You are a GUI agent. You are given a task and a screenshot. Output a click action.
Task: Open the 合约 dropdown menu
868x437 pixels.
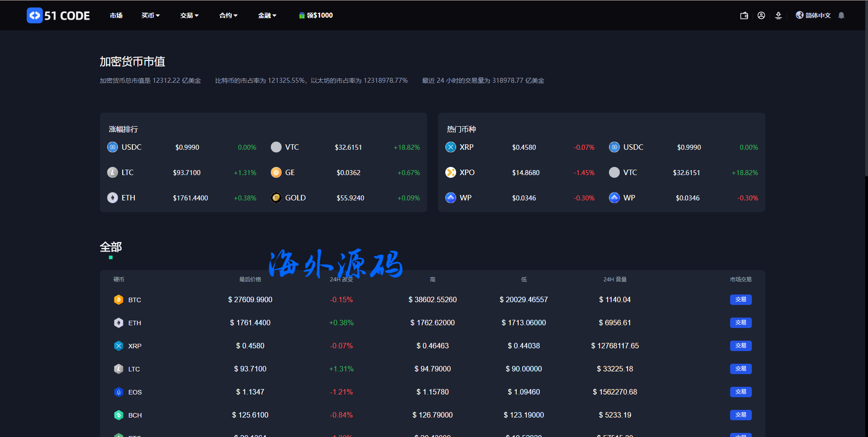228,15
